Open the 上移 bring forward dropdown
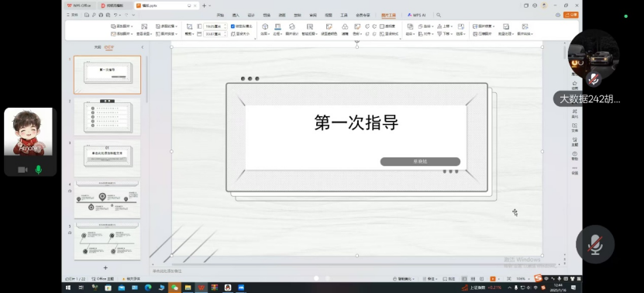 (445, 26)
